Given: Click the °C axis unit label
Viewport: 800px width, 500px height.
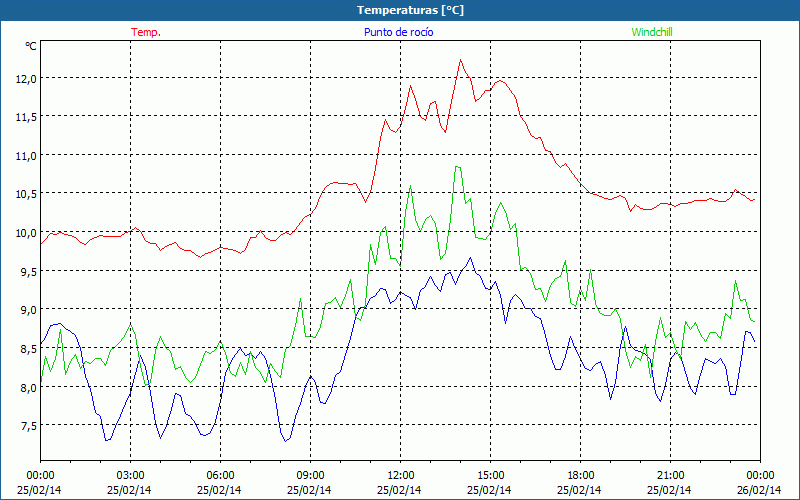Looking at the screenshot, I should (31, 46).
